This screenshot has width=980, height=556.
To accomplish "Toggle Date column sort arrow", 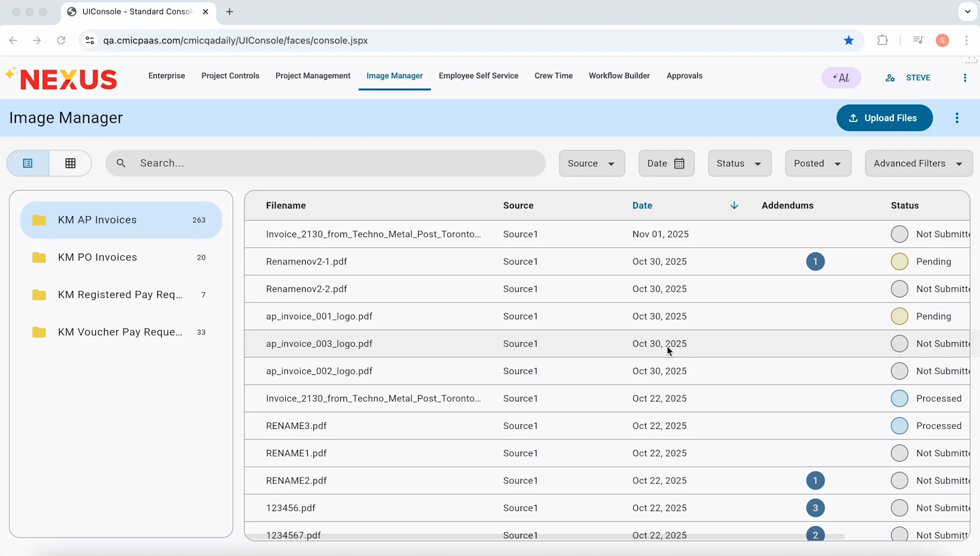I will coord(734,206).
